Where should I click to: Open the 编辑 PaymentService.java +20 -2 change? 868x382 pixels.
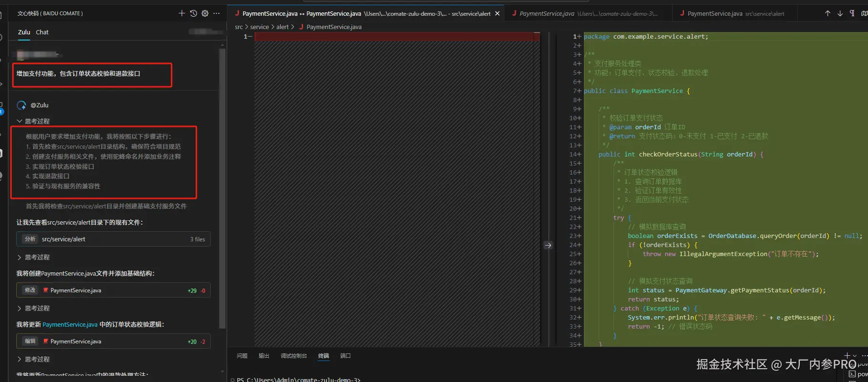pos(113,341)
